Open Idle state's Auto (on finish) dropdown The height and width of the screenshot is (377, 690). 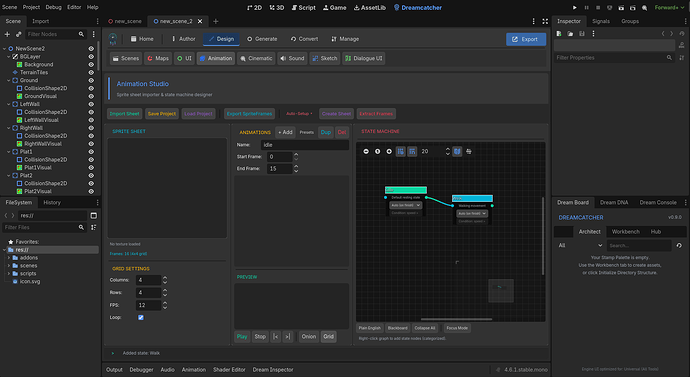coord(405,205)
